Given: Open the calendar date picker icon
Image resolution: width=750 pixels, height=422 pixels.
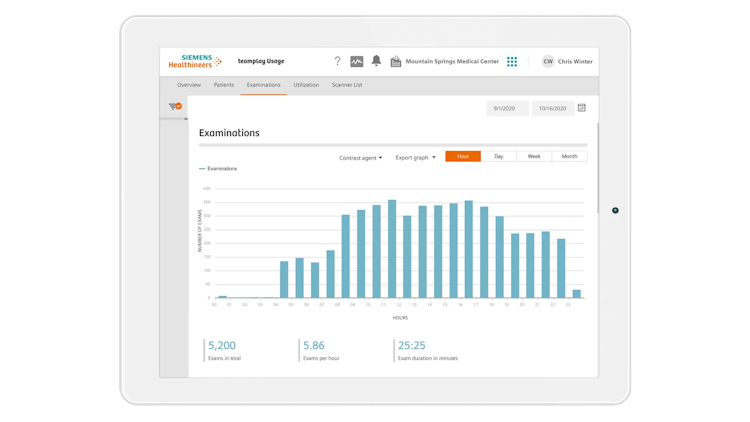Looking at the screenshot, I should 582,108.
